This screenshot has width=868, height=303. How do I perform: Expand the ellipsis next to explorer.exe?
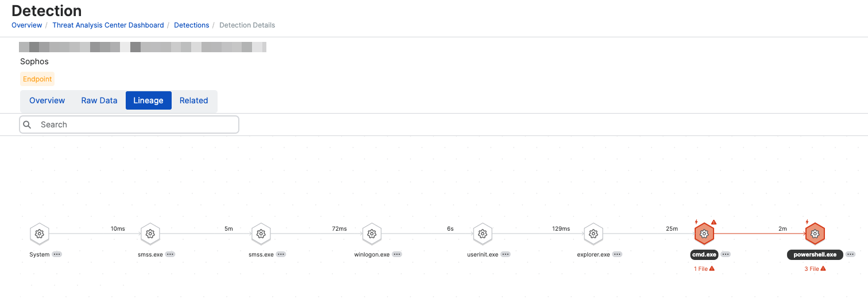click(x=617, y=254)
